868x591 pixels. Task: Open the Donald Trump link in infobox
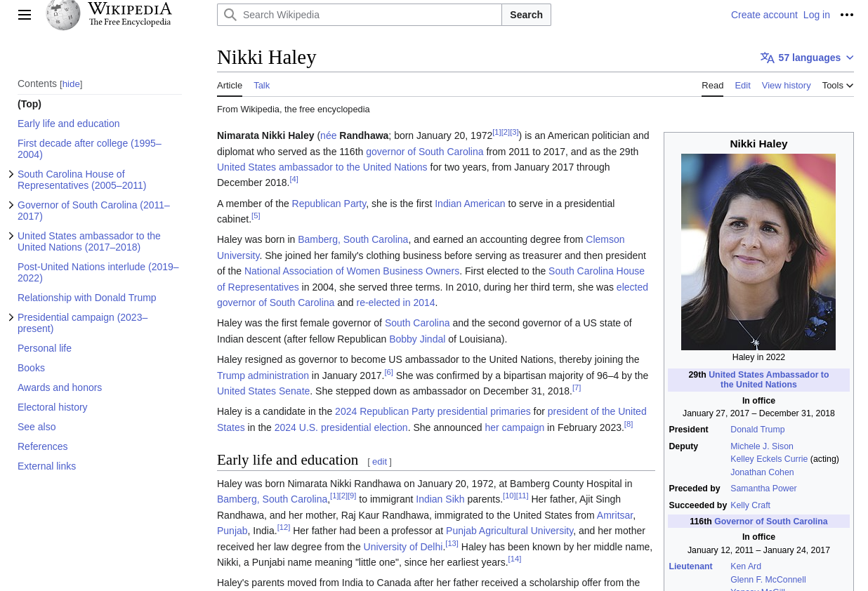(x=758, y=430)
